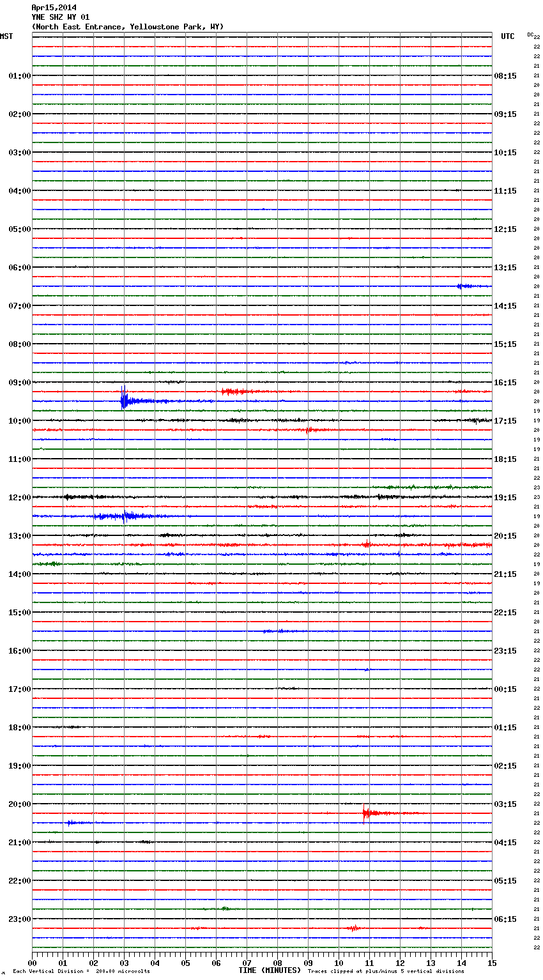Click the Traces clipped at plus/minus 5 divisions note
This screenshot has width=543, height=980.
386,972
